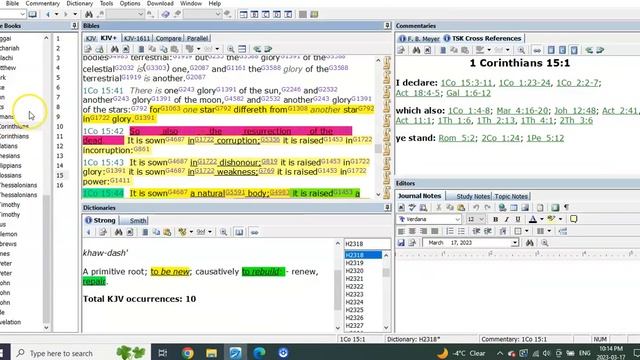This screenshot has width=640, height=360.
Task: Click the binoculars search icon in Bibles toolbar
Action: click(115, 49)
